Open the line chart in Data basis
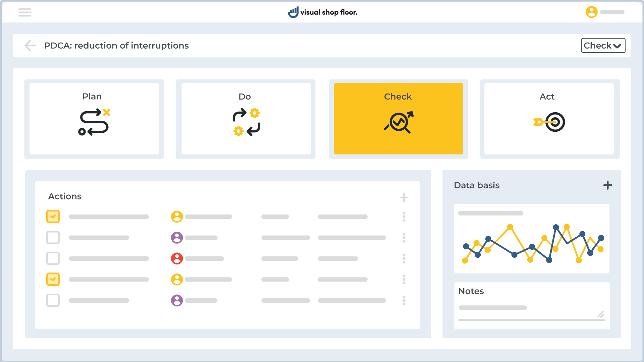 (532, 238)
